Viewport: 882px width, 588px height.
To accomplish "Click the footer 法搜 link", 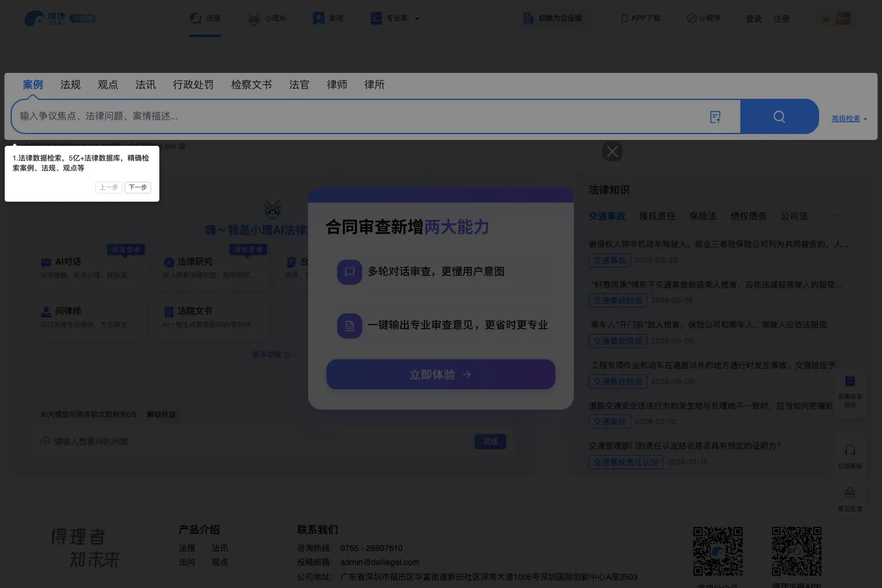I will click(x=187, y=548).
